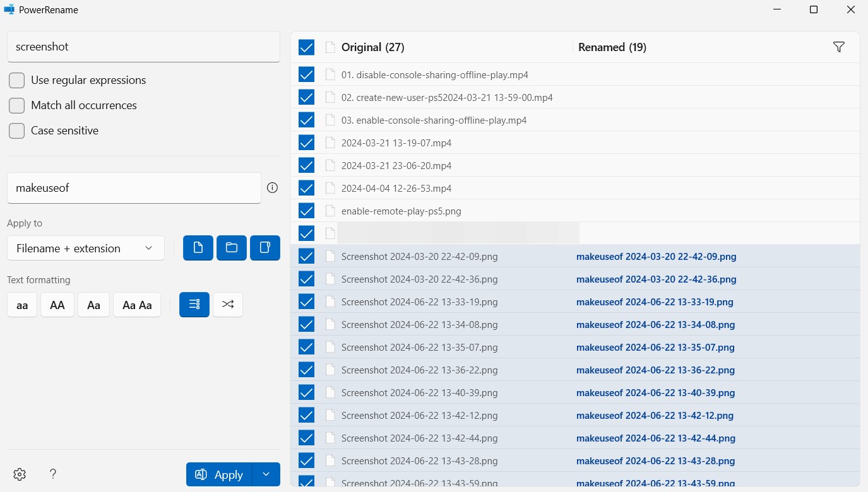Select 03. enable-console-sharing-offline-play.mp4 row
Viewport: 868px width, 492px height.
pos(575,120)
